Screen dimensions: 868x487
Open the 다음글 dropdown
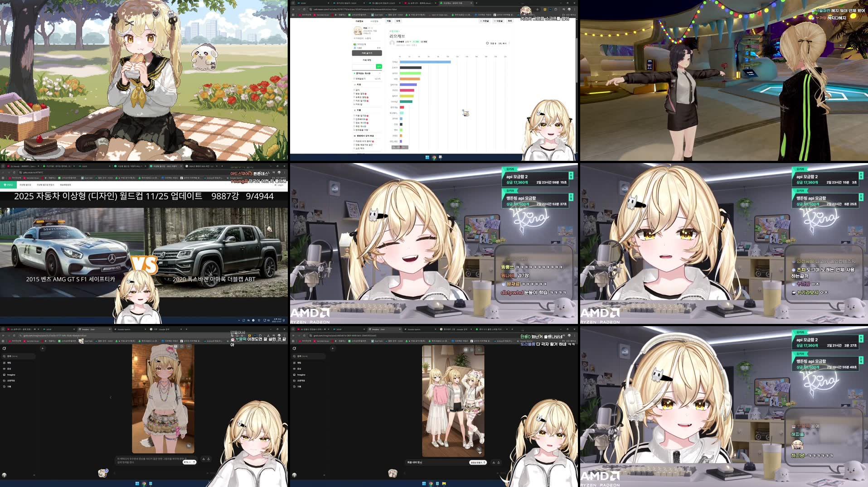(x=498, y=21)
